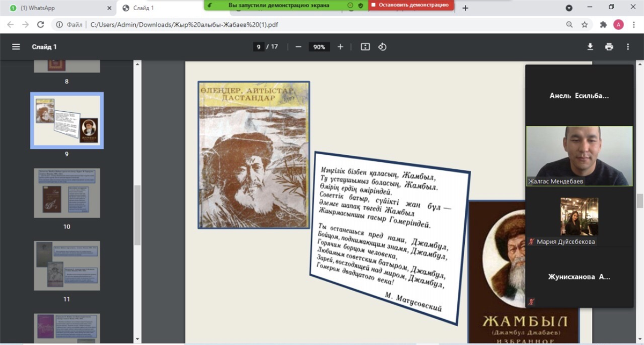Open the tab search dropdown arrow
Image resolution: width=644 pixels, height=345 pixels.
[x=569, y=8]
